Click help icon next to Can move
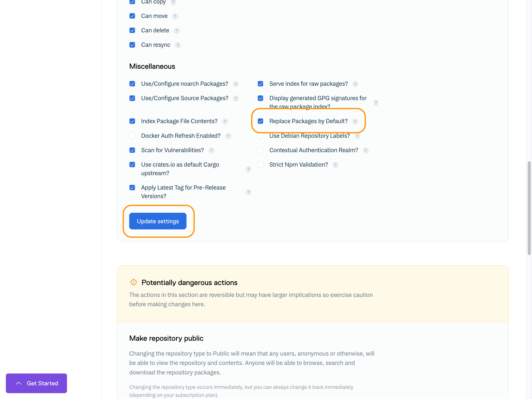The width and height of the screenshot is (532, 399). [x=175, y=16]
